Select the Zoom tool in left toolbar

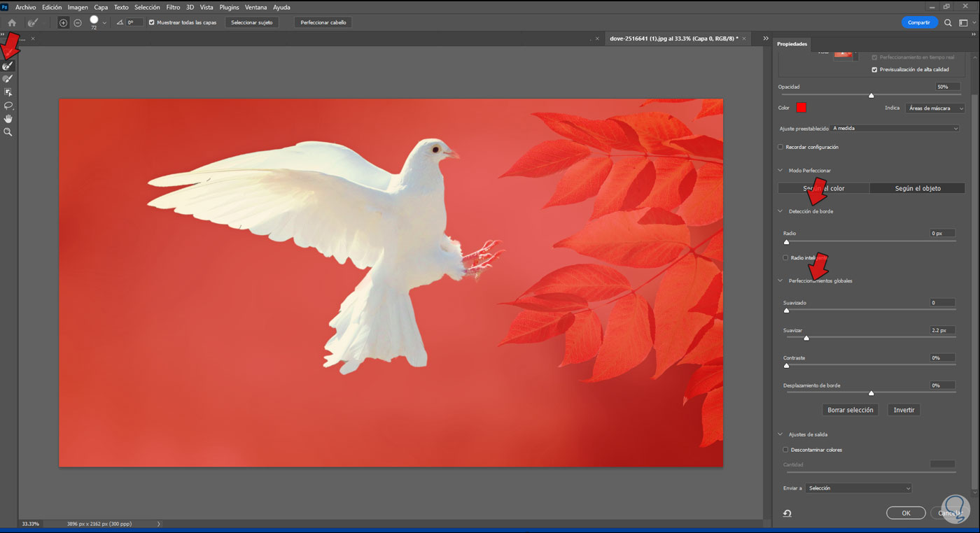[x=8, y=132]
